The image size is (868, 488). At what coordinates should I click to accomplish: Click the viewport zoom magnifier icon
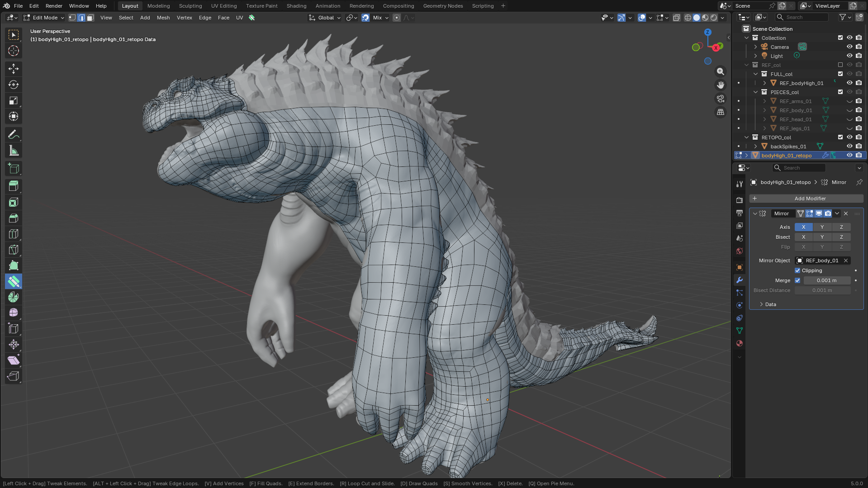[721, 71]
